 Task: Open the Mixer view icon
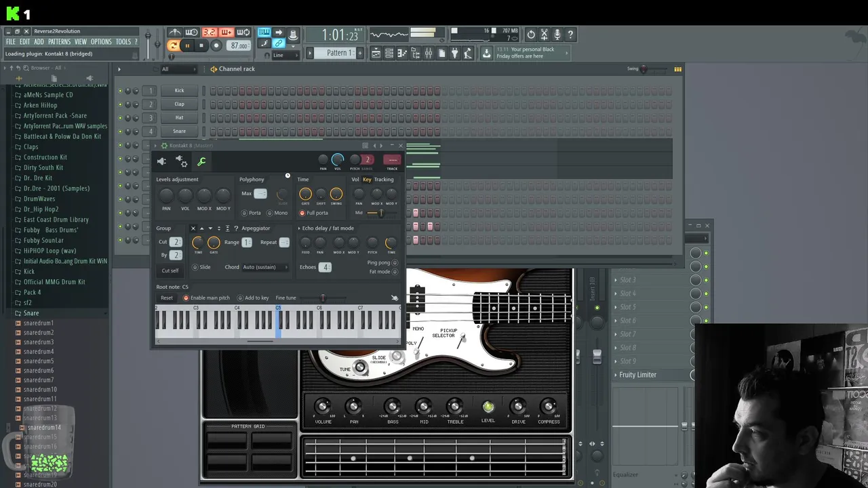429,53
